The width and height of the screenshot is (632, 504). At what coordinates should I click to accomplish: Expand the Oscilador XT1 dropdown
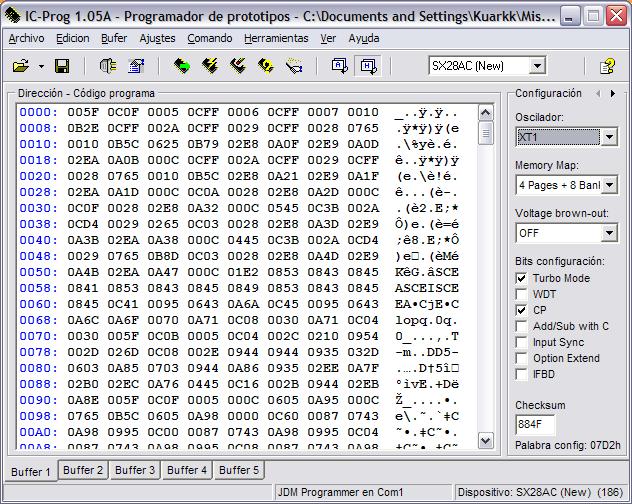point(609,137)
